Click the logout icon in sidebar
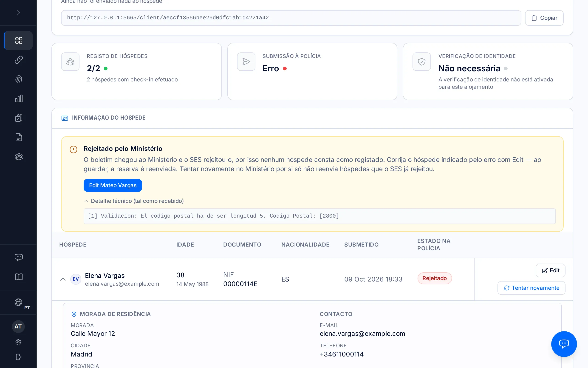This screenshot has width=588, height=368. pyautogui.click(x=18, y=357)
